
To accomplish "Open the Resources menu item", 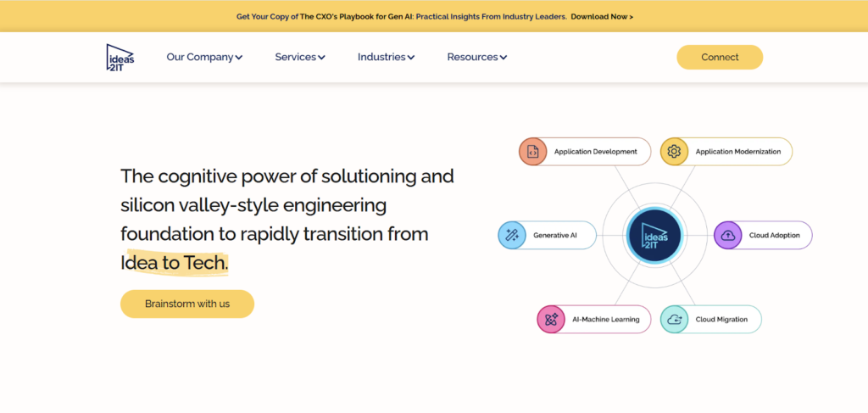I will coord(472,57).
